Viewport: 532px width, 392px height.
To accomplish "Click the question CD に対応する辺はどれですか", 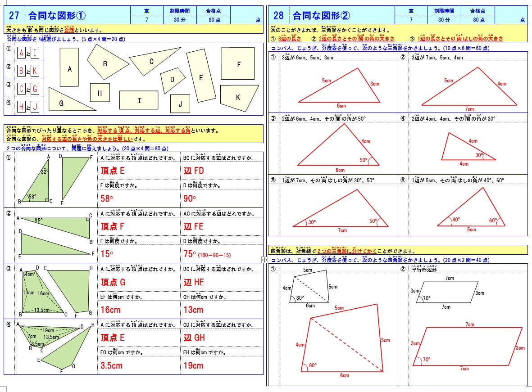I will pyautogui.click(x=219, y=324).
